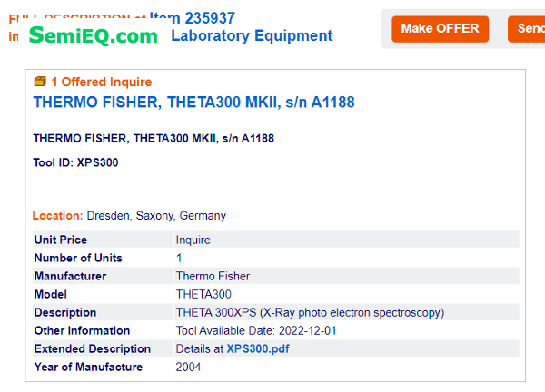This screenshot has width=545, height=392.
Task: Click the Year of Manufacture 2004 value
Action: [x=188, y=367]
